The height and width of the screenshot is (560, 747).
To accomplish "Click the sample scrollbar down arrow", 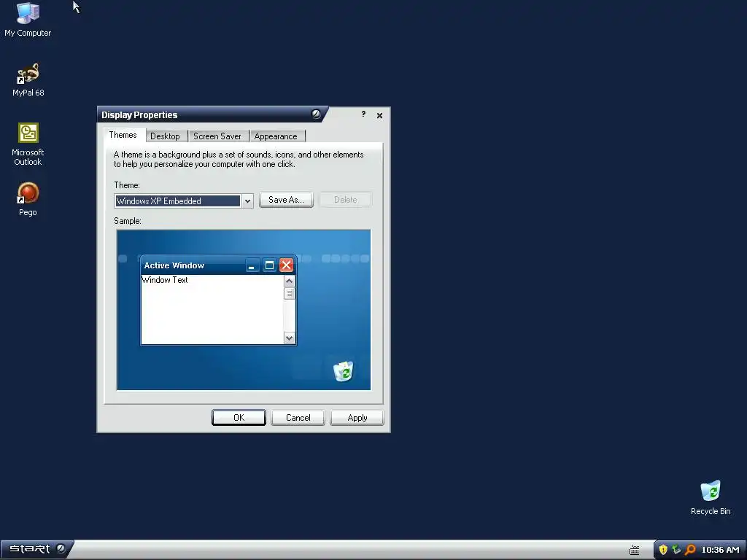I will click(x=289, y=338).
